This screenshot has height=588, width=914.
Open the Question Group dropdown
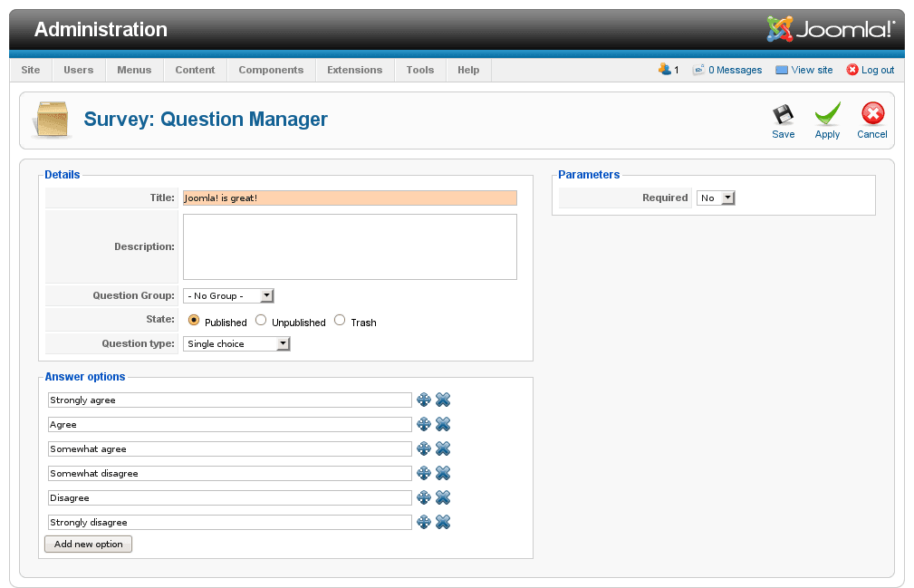click(x=228, y=295)
